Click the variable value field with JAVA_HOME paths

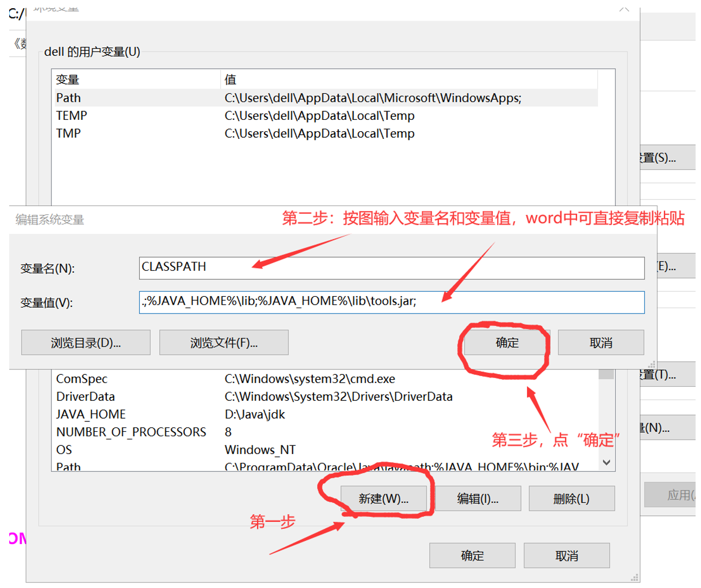tap(391, 302)
